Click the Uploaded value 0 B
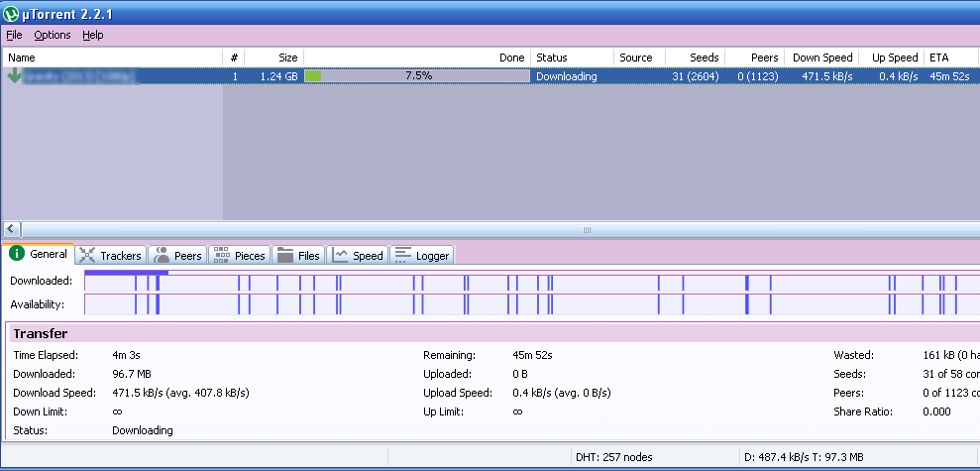The image size is (980, 471). (x=520, y=374)
